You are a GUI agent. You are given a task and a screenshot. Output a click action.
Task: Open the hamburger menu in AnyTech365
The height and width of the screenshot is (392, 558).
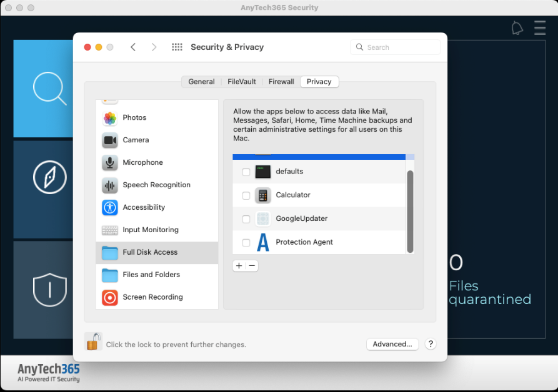click(x=540, y=27)
